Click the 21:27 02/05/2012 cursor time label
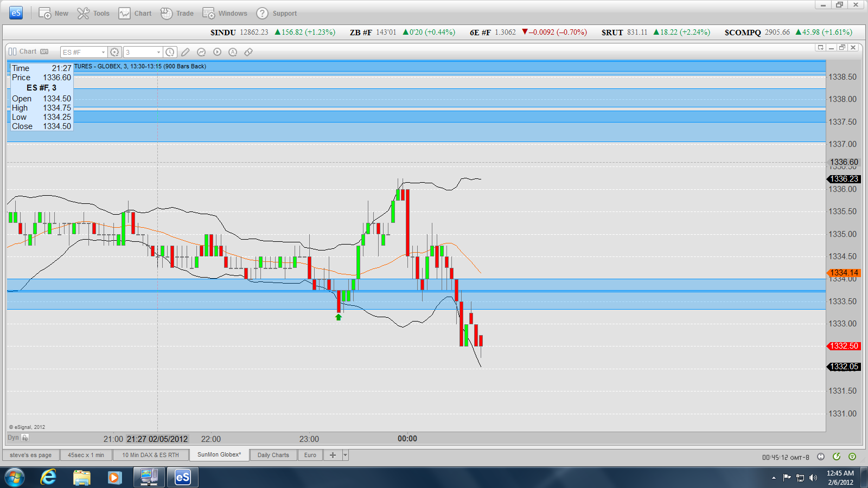This screenshot has height=488, width=868. [157, 439]
